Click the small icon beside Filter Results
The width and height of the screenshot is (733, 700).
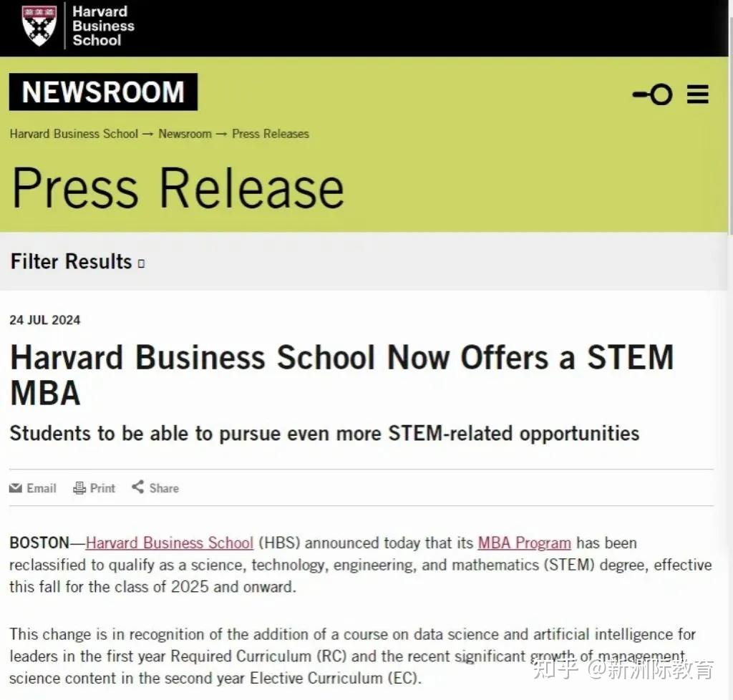[x=140, y=263]
